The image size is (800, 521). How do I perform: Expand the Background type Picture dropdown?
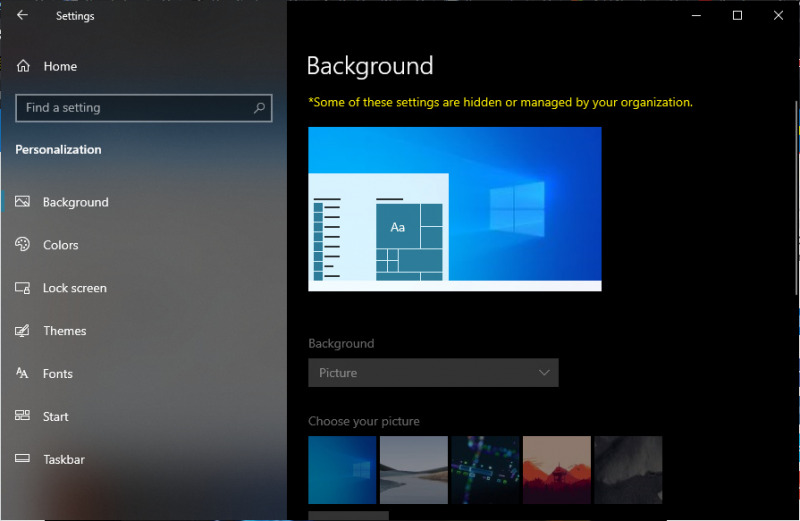[433, 373]
